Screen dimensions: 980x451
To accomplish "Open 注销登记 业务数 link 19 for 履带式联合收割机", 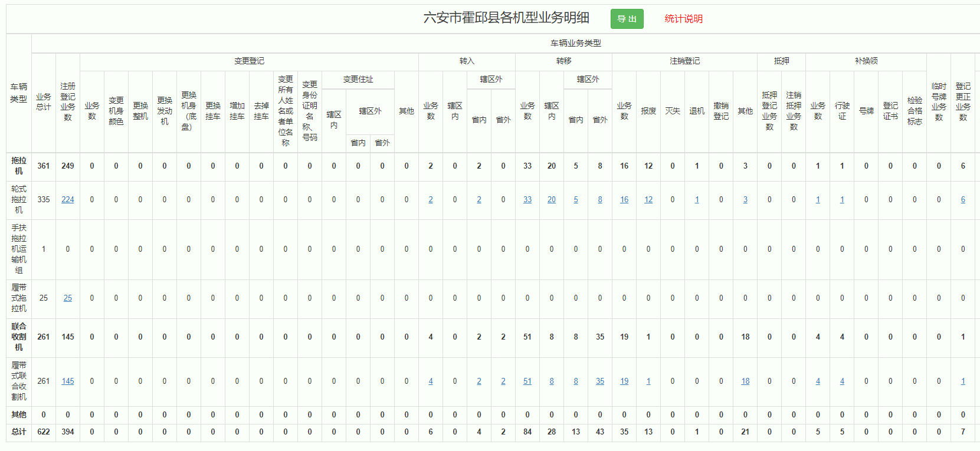I will (624, 381).
